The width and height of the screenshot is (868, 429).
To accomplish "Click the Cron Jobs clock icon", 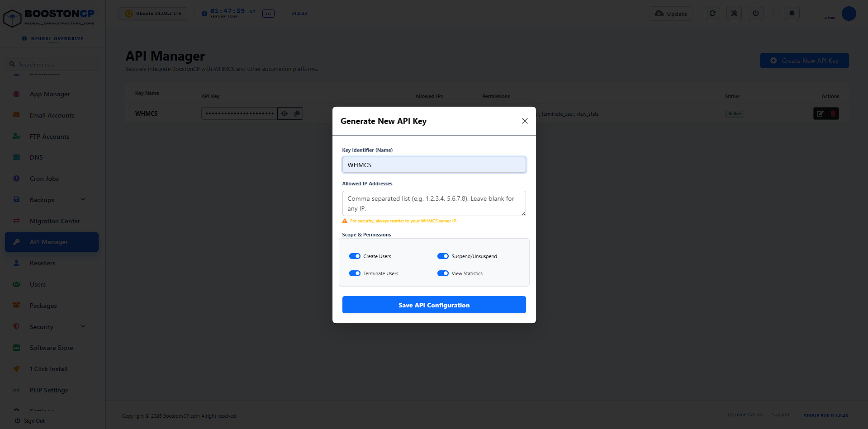I will pyautogui.click(x=16, y=179).
